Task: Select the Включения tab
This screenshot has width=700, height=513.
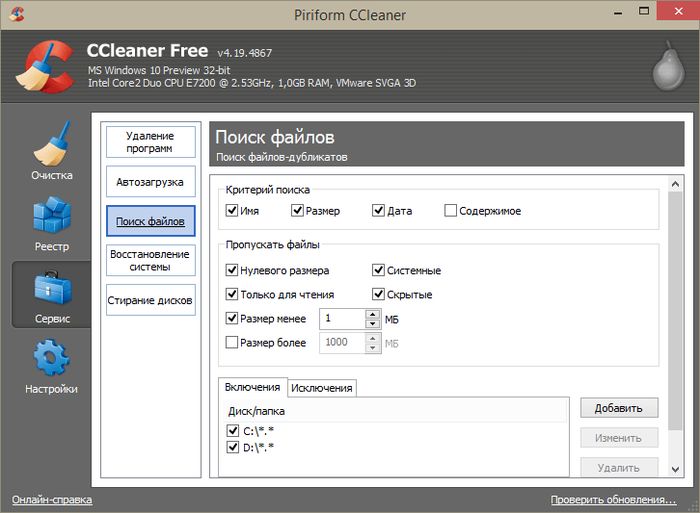Action: pos(252,388)
